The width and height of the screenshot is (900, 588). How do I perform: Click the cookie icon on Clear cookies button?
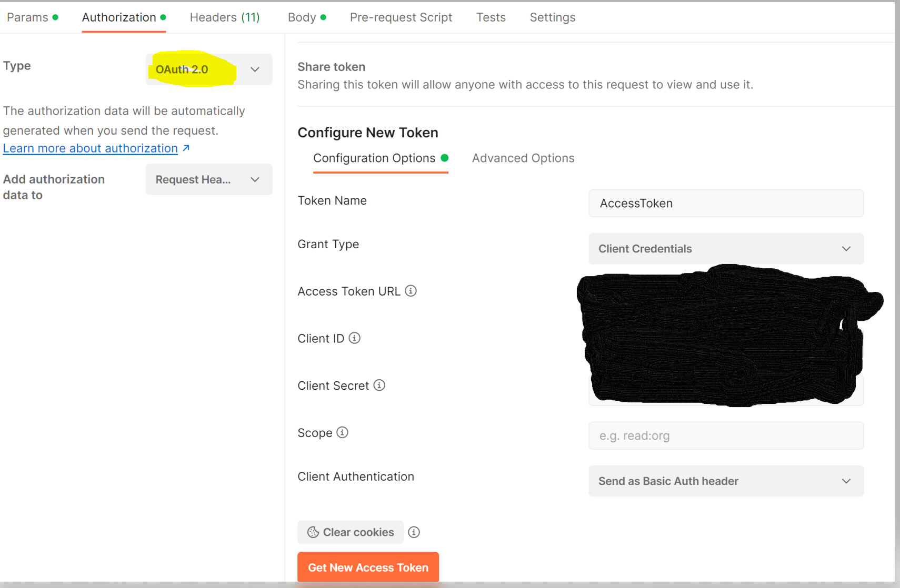(314, 532)
